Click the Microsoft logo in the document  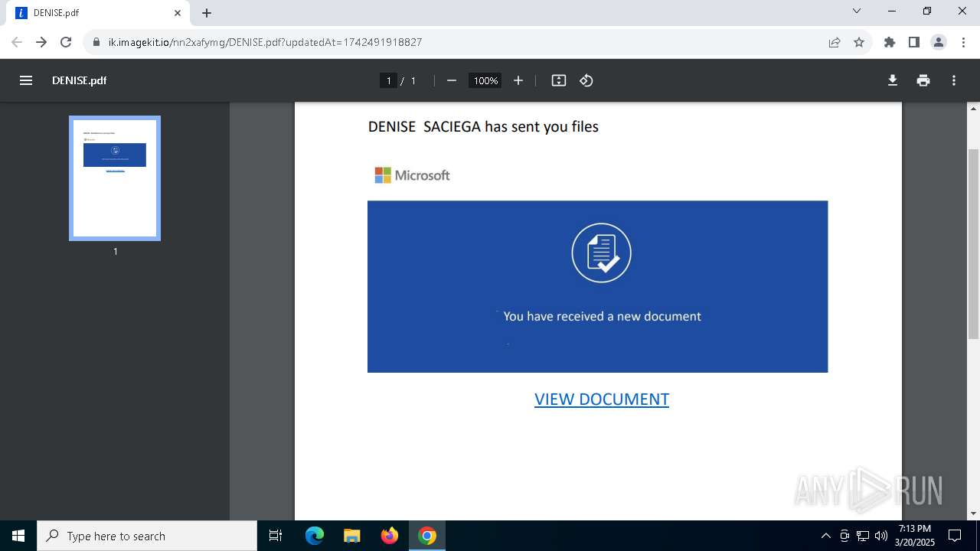point(412,175)
